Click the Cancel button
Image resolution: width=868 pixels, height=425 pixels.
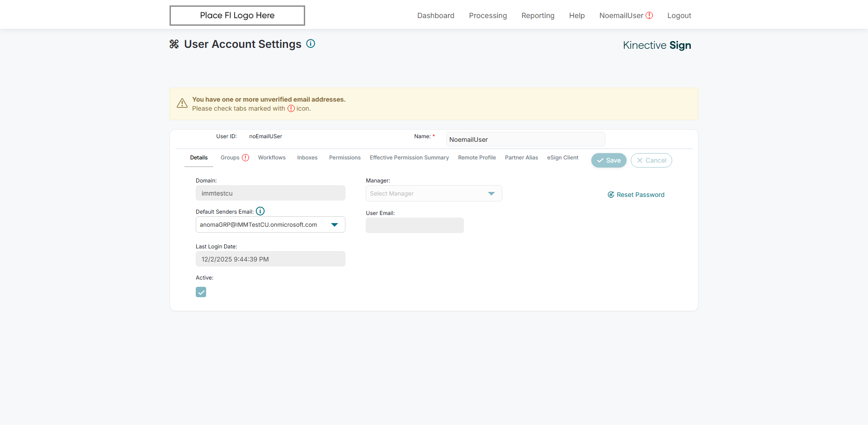(x=651, y=160)
